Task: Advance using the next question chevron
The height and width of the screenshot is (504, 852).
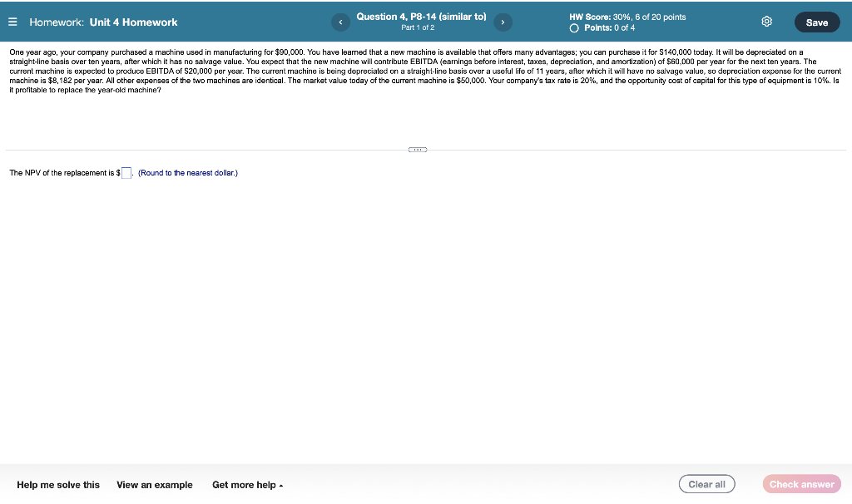Action: point(503,22)
